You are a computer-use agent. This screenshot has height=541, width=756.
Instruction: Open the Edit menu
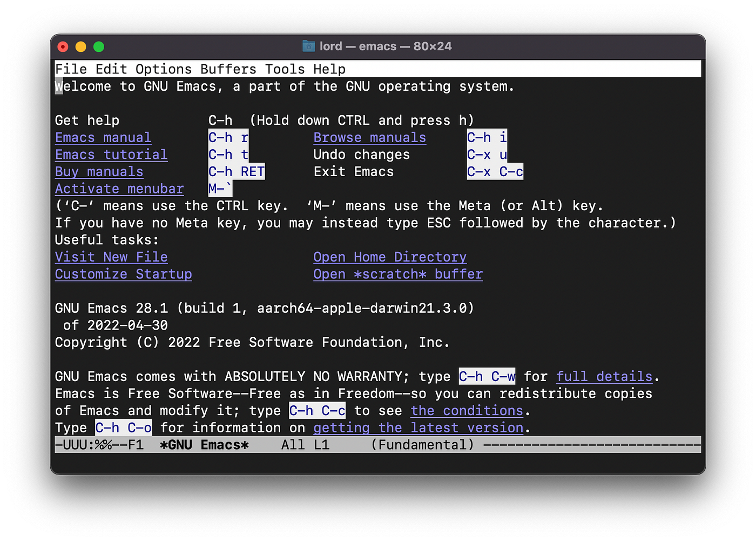pyautogui.click(x=111, y=69)
